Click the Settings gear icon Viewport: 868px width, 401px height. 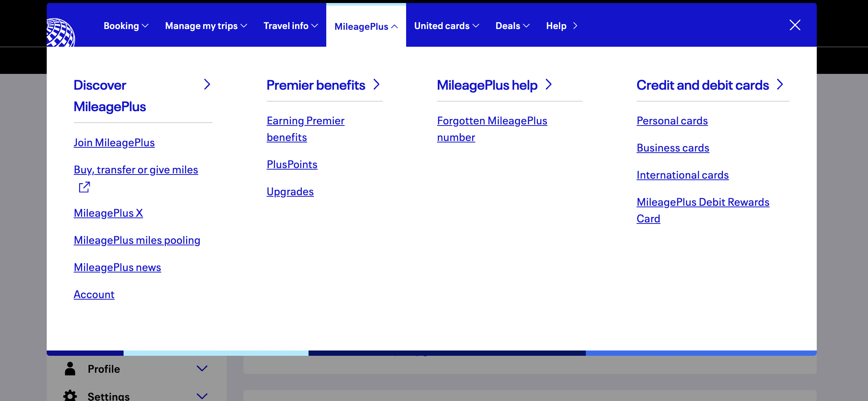[x=70, y=395]
